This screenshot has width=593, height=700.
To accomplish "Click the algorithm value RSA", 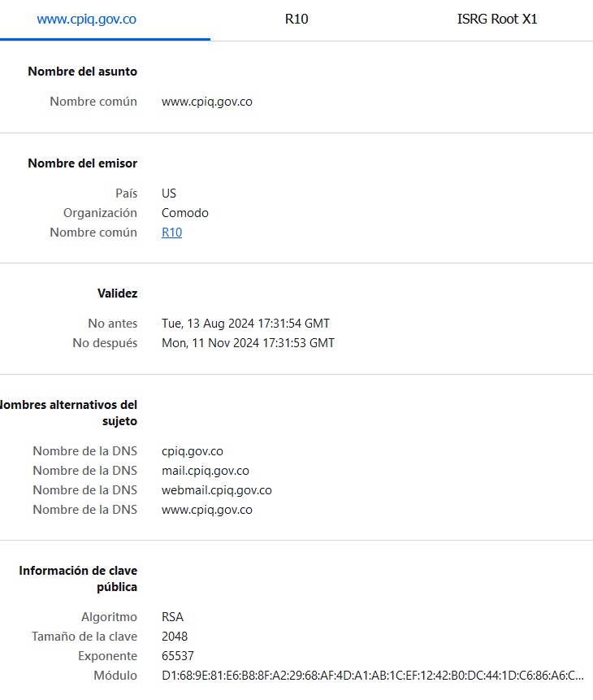I will [x=172, y=617].
